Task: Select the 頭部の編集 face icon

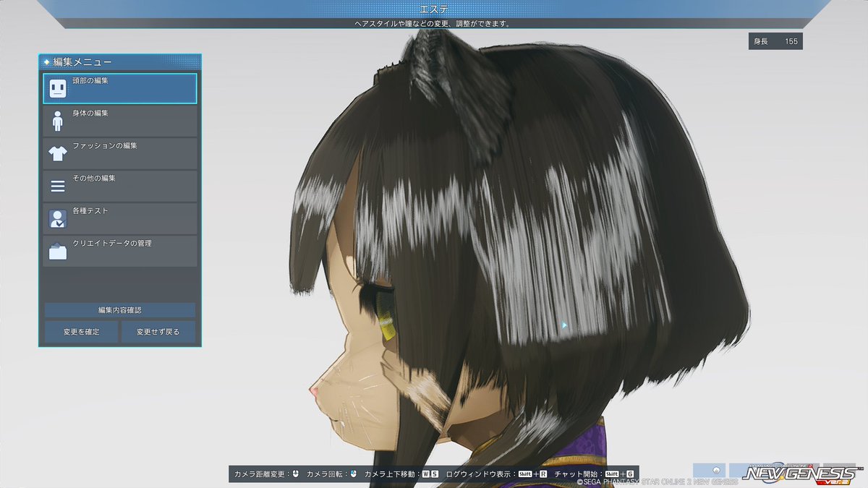Action: pos(58,89)
